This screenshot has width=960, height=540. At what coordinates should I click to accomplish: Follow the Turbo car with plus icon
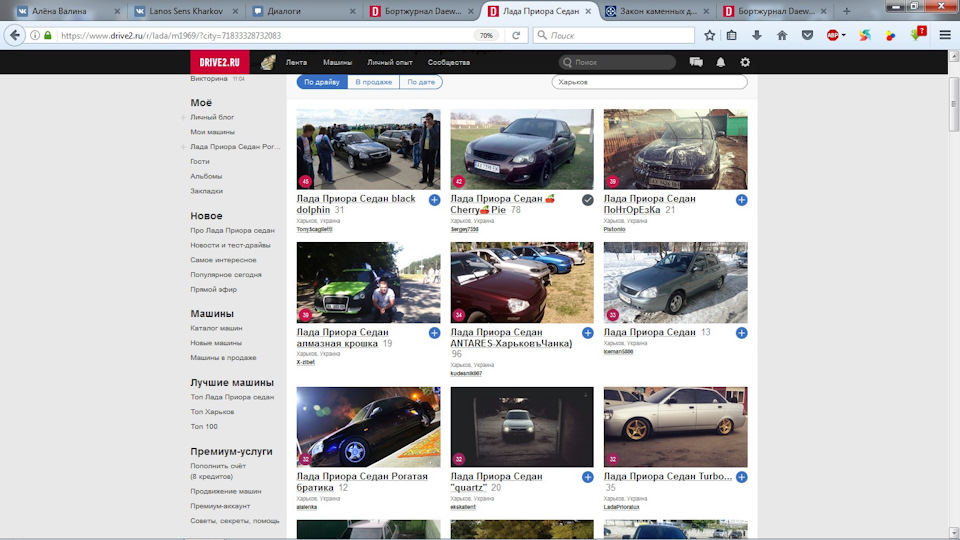(x=741, y=477)
